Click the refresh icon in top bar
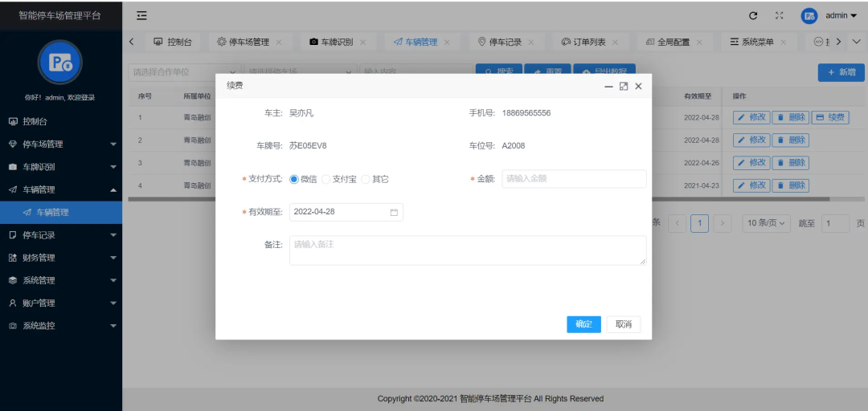The height and width of the screenshot is (411, 868). click(x=753, y=15)
